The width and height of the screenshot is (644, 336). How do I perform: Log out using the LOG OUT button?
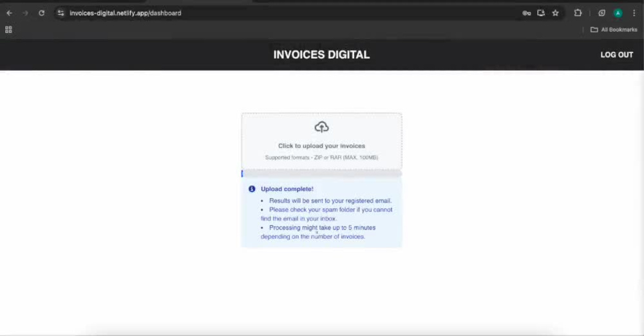point(616,55)
